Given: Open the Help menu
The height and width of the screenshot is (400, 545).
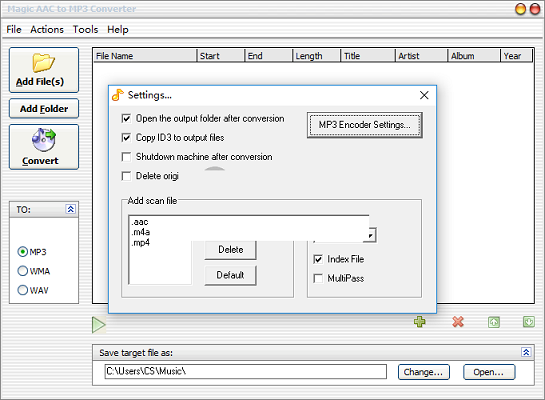Looking at the screenshot, I should (118, 30).
